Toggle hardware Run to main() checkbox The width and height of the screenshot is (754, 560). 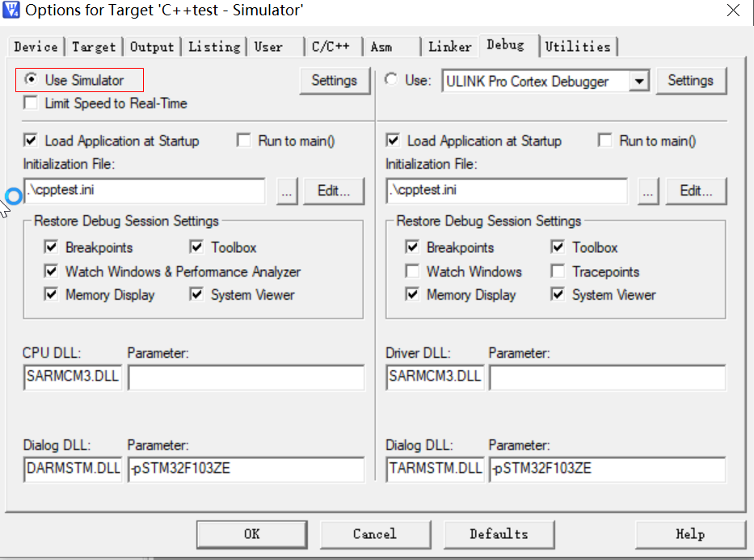(605, 141)
